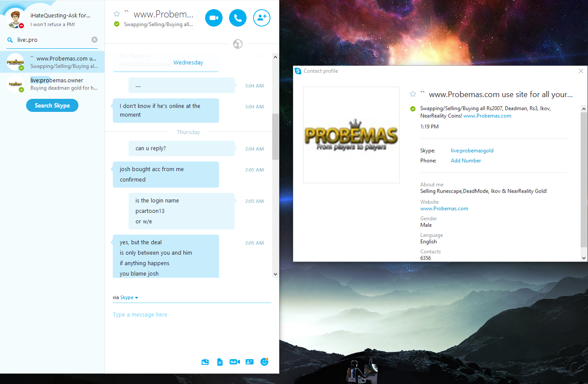The height and width of the screenshot is (384, 588).
Task: Open the via Skype dropdown
Action: click(x=129, y=298)
